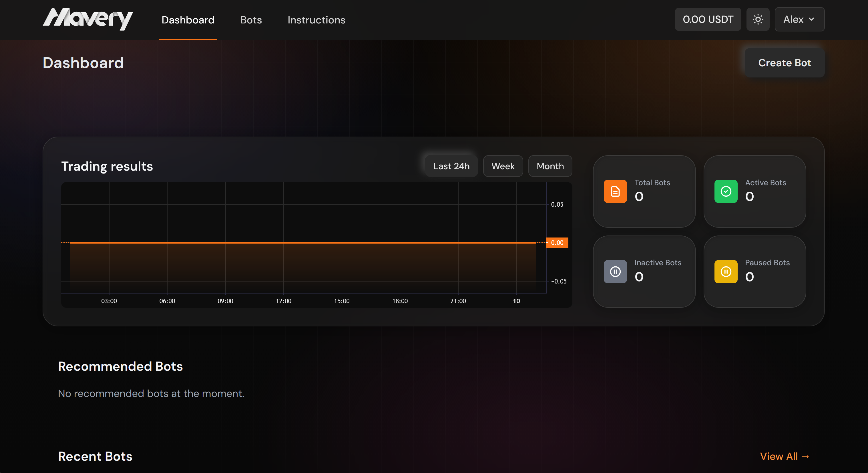Click the 06:00 time axis label
Image resolution: width=868 pixels, height=473 pixels.
pos(167,301)
